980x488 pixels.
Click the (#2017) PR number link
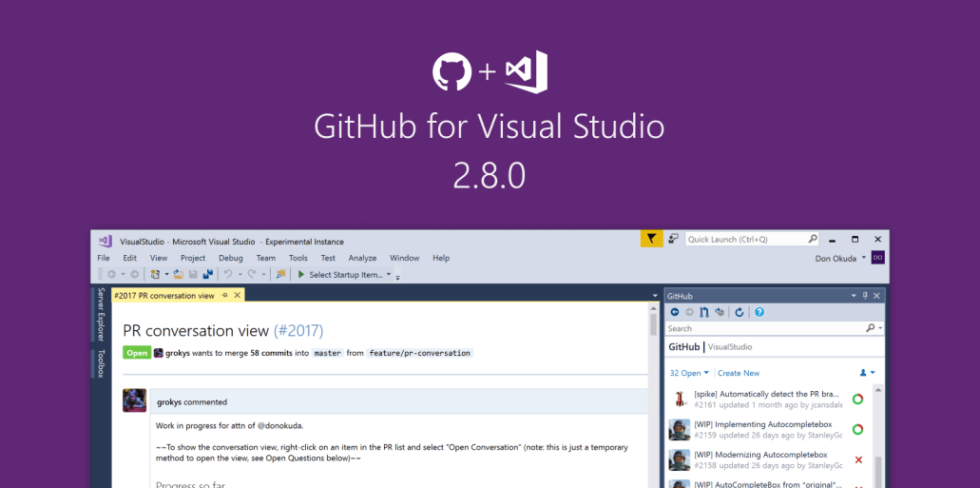point(298,330)
